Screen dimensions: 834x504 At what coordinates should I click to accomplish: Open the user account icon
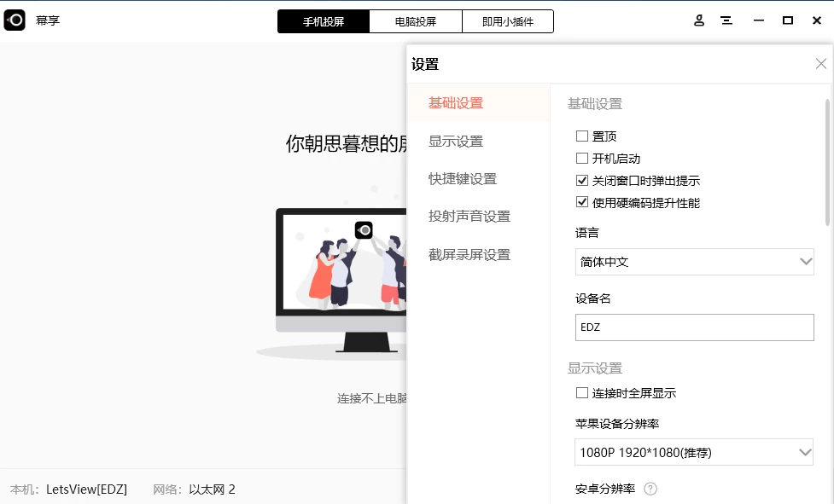pyautogui.click(x=698, y=20)
